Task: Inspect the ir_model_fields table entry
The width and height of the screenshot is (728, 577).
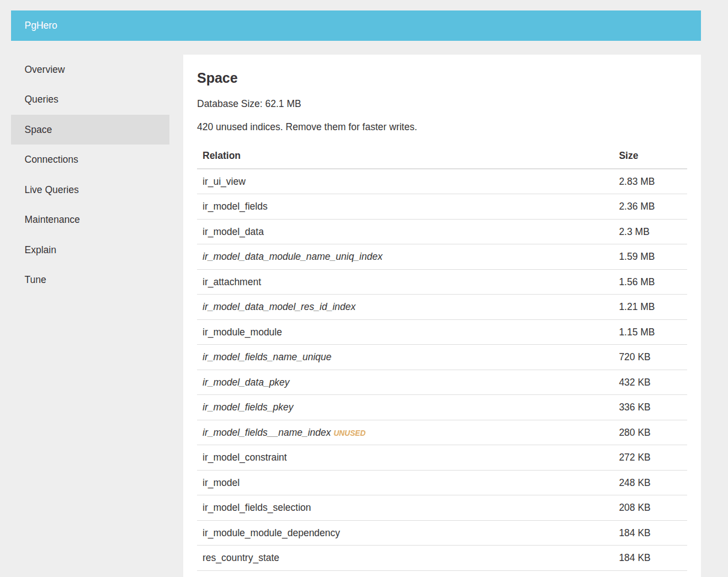Action: point(235,206)
